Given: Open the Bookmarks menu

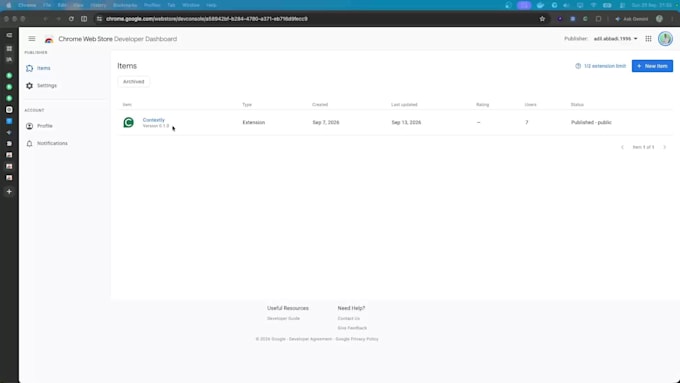Looking at the screenshot, I should pos(125,5).
